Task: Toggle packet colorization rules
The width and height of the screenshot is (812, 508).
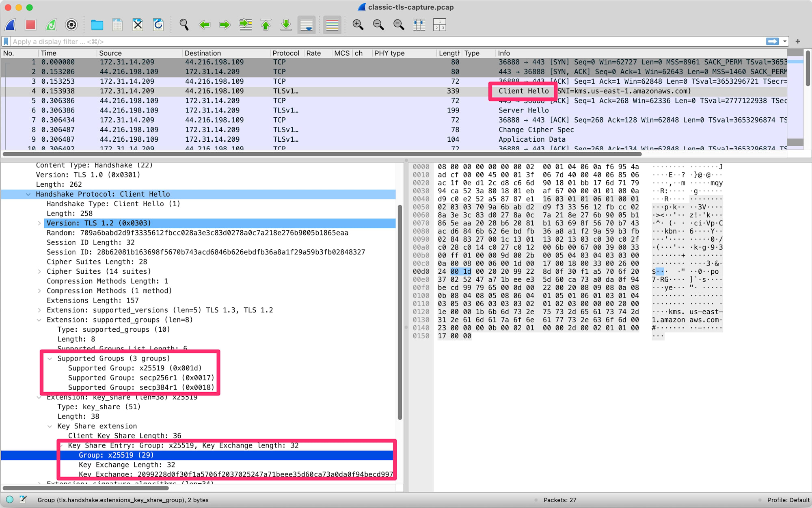Action: (x=332, y=25)
